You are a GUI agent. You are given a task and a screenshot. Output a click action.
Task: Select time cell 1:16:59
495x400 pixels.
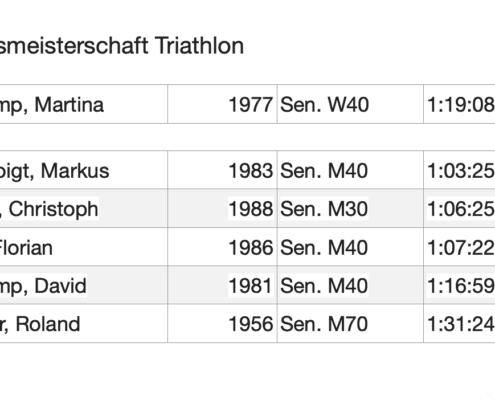[459, 285]
